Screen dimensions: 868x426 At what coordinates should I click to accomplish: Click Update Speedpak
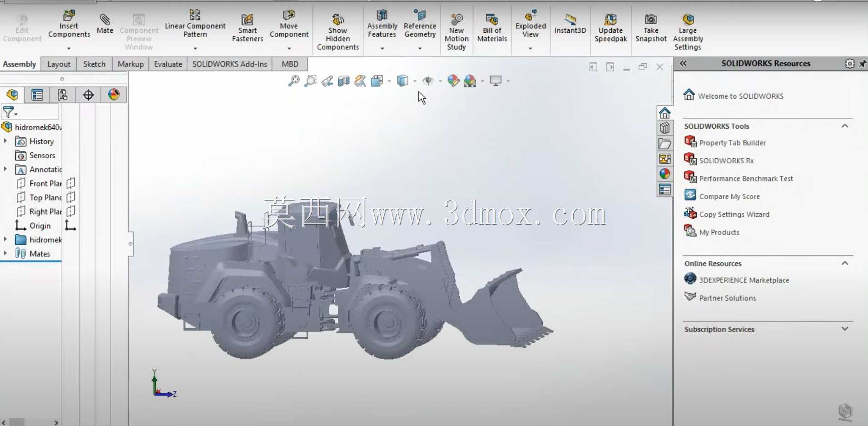coord(611,28)
